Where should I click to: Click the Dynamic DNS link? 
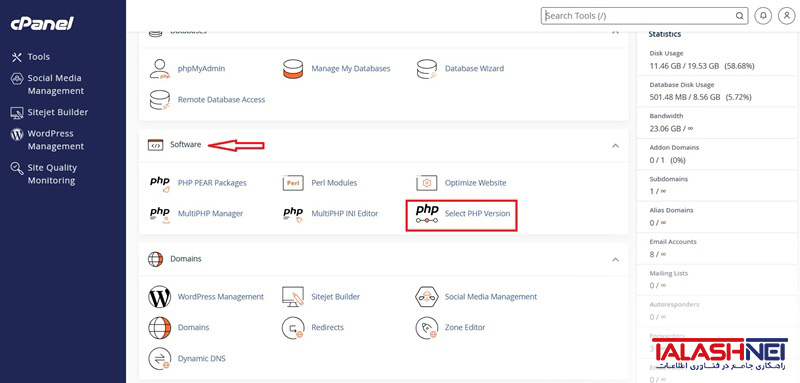[x=202, y=359]
